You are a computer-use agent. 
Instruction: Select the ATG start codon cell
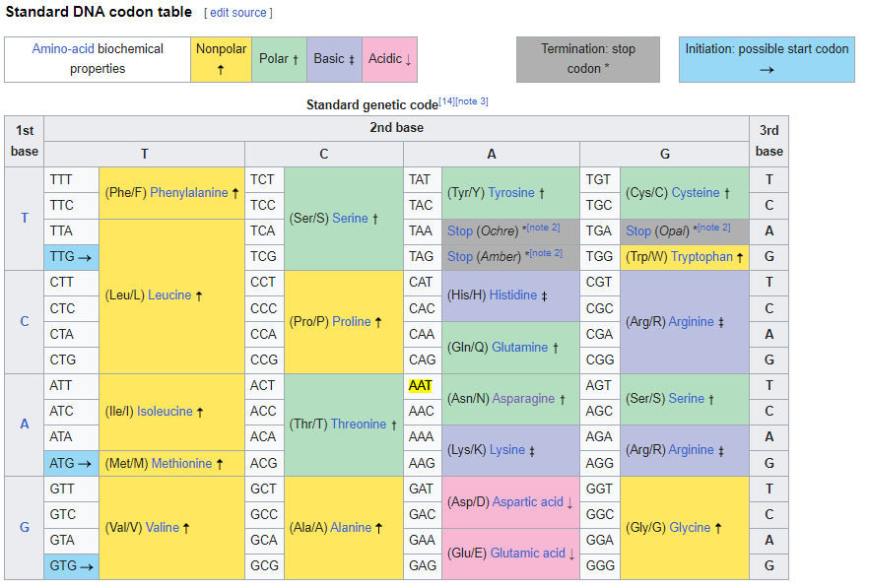pyautogui.click(x=72, y=463)
